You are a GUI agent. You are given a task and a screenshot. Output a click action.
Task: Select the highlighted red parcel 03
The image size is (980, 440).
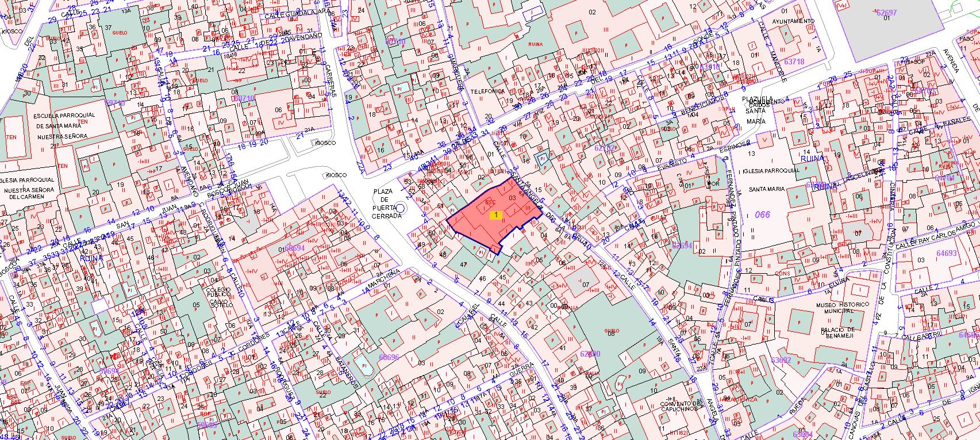pos(513,197)
